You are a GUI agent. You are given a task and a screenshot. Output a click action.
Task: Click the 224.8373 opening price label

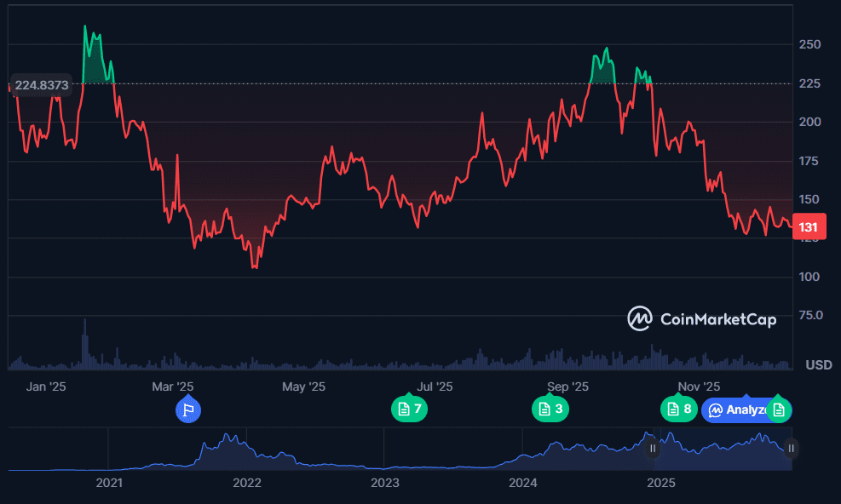click(x=42, y=84)
